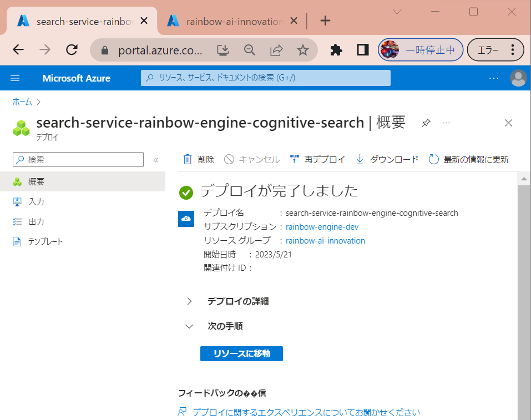This screenshot has height=420, width=531.
Task: Click the 再デプロイ toolbar button
Action: pyautogui.click(x=317, y=159)
